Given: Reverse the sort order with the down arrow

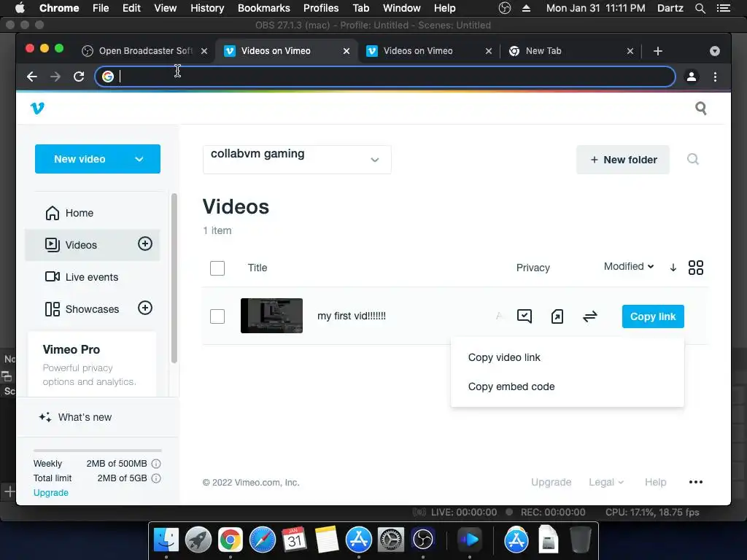Looking at the screenshot, I should coord(673,268).
